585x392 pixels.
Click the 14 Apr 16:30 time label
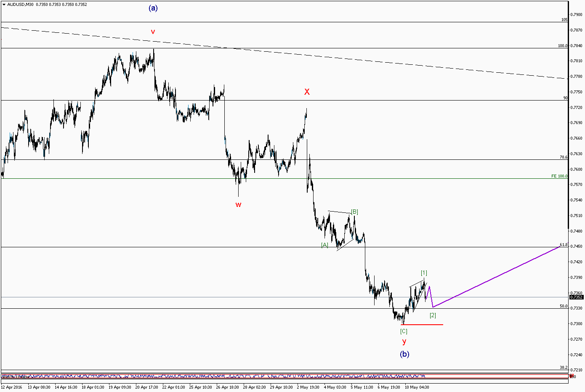tap(66, 387)
